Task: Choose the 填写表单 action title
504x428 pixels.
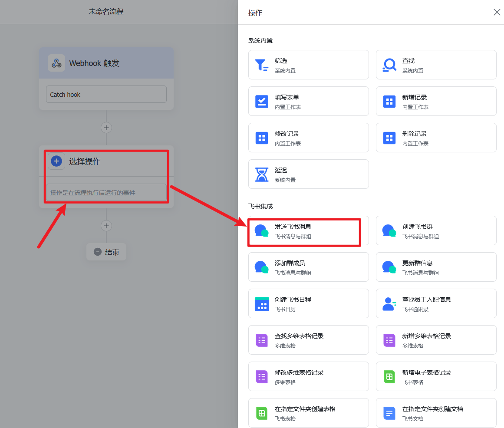Action: [287, 97]
